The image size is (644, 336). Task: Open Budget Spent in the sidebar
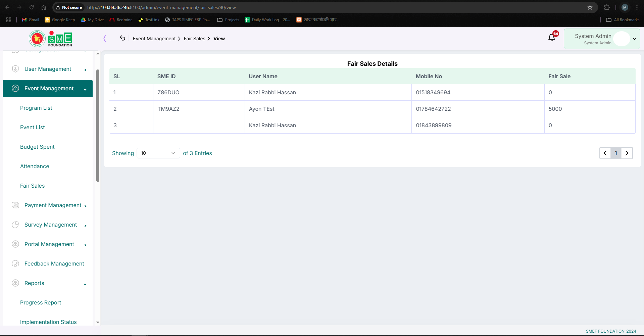pos(37,147)
